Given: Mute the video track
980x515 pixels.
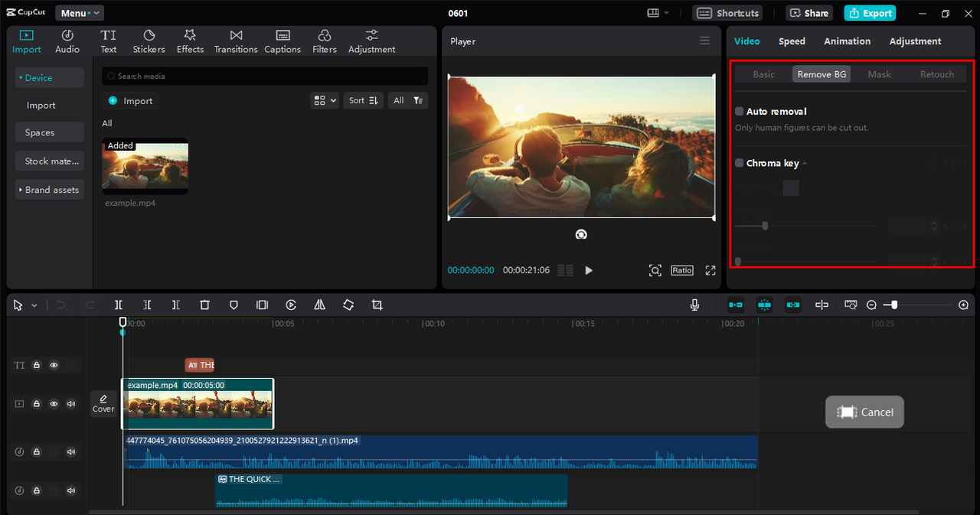Looking at the screenshot, I should coord(71,403).
